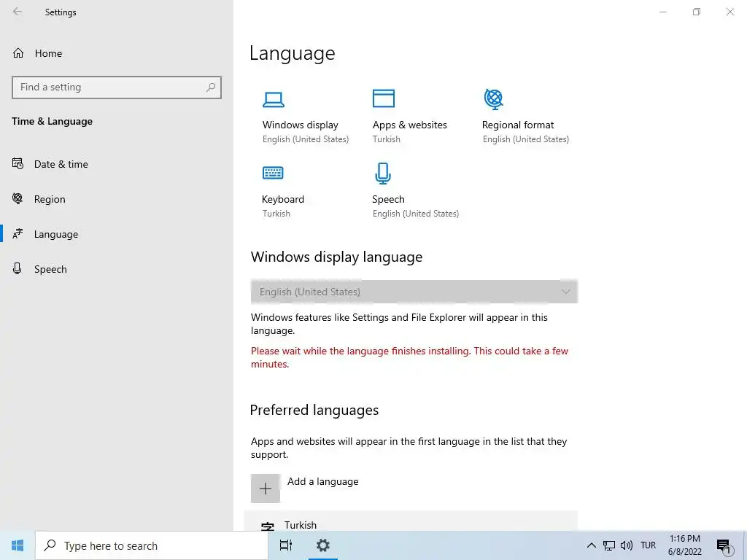The height and width of the screenshot is (560, 747).
Task: Click the magnifier icon in Find a setting
Action: click(211, 87)
